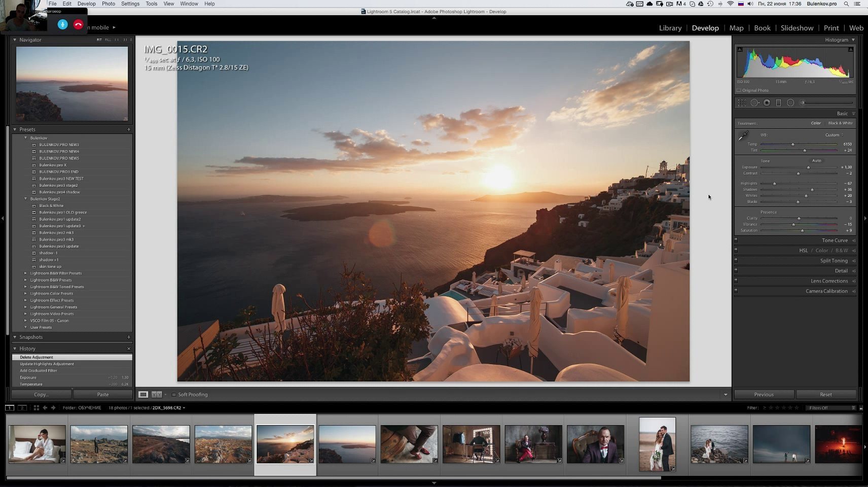
Task: Go forward with filmstrip right arrow
Action: (x=53, y=408)
